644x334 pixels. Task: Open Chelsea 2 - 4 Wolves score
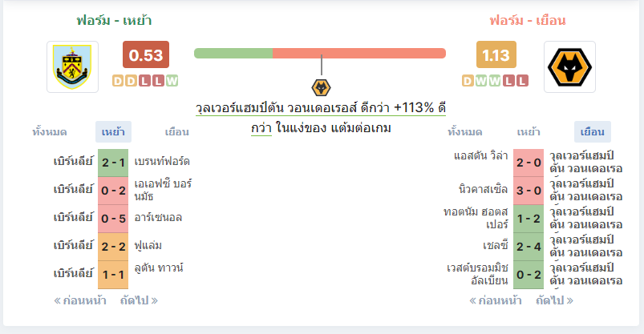pyautogui.click(x=529, y=247)
